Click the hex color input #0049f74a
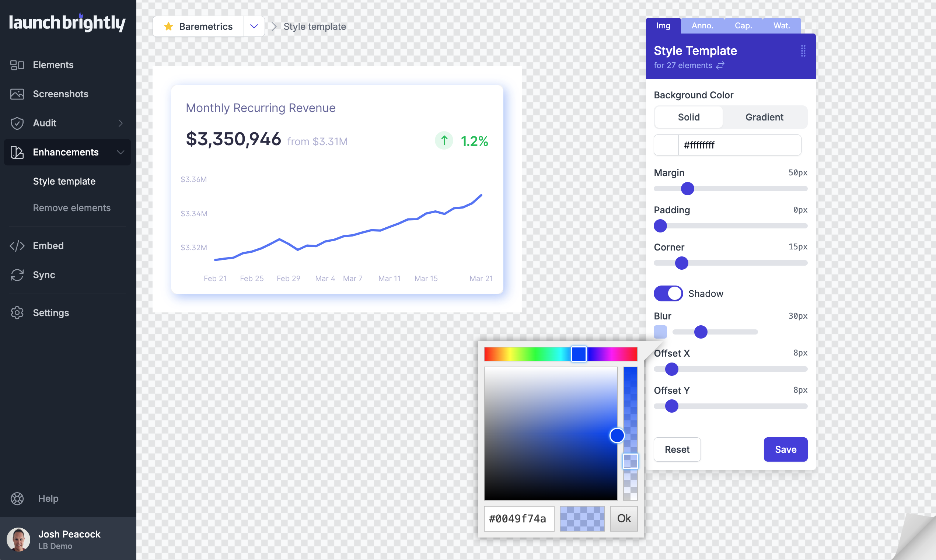 pyautogui.click(x=518, y=518)
